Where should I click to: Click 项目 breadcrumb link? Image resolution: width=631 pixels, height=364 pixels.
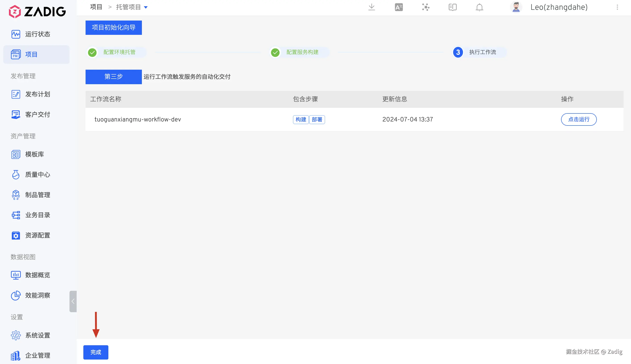tap(96, 7)
